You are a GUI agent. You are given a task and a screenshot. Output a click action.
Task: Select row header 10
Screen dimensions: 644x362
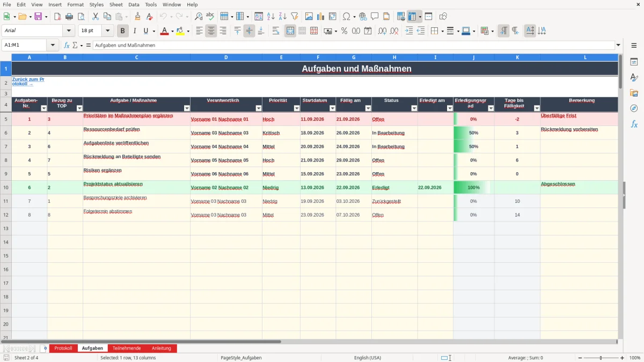click(6, 187)
